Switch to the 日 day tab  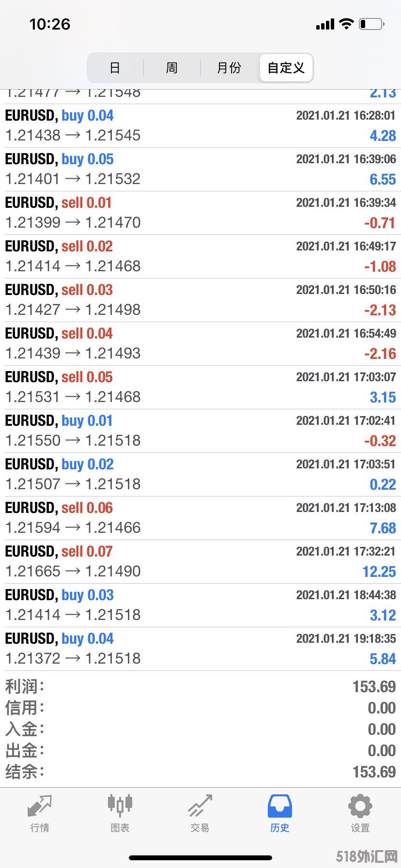[115, 68]
